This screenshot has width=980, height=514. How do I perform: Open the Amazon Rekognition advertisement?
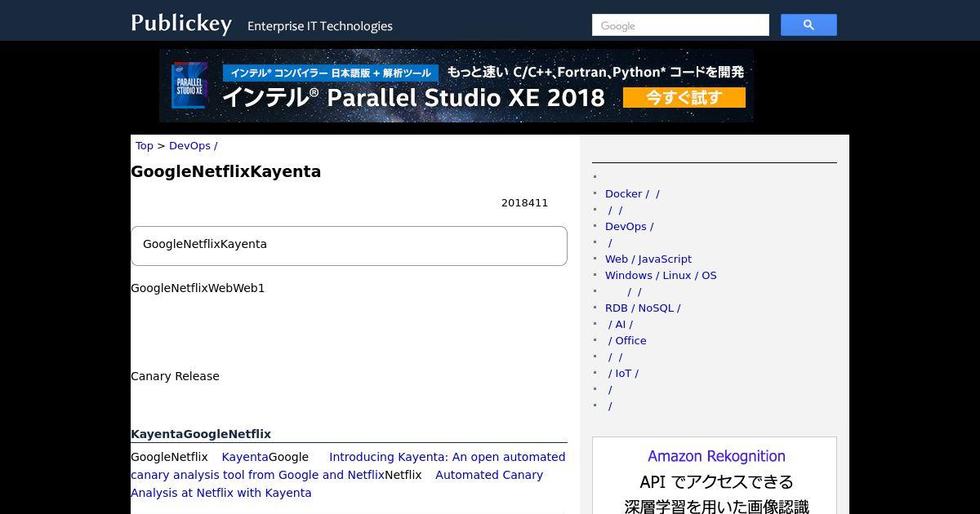pos(715,476)
